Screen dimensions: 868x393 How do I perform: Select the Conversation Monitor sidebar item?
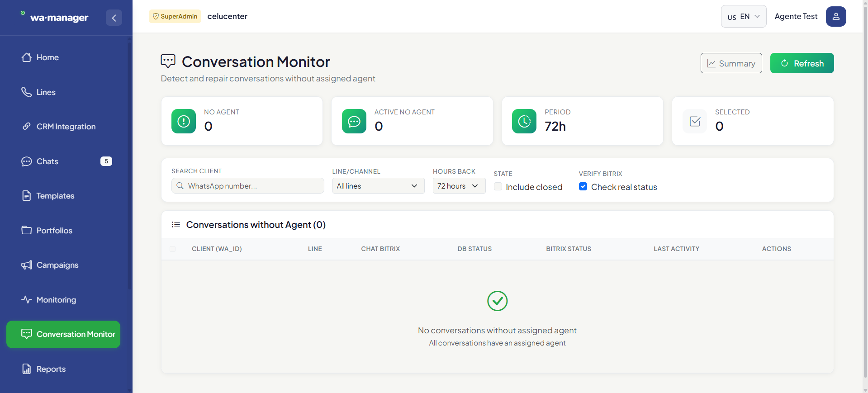coord(63,334)
